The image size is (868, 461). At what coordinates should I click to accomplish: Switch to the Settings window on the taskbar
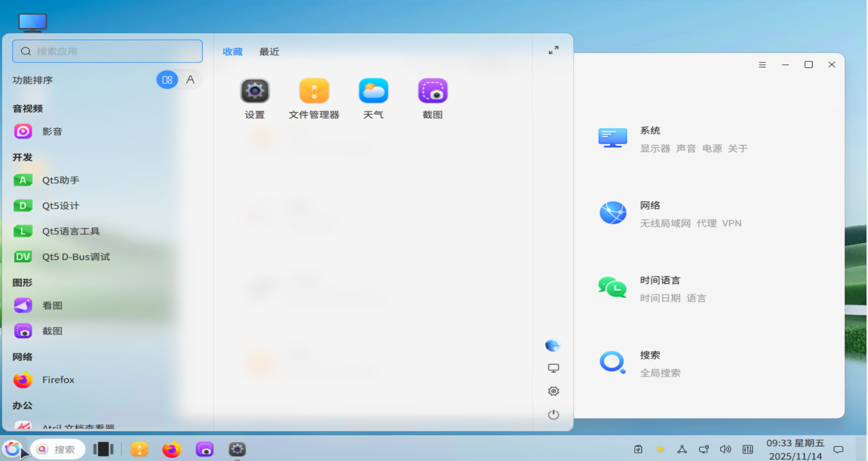[237, 449]
